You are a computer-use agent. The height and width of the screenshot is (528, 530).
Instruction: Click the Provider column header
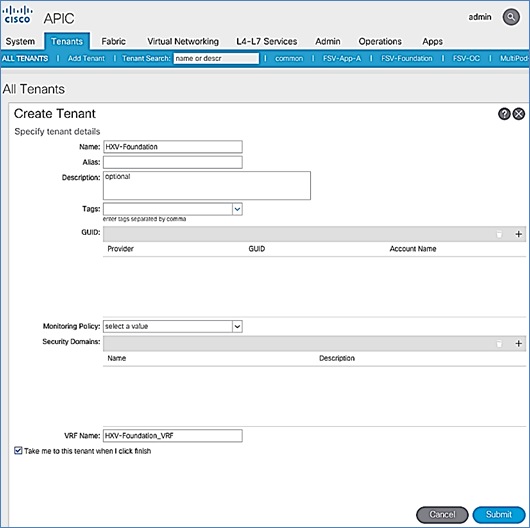click(x=121, y=249)
